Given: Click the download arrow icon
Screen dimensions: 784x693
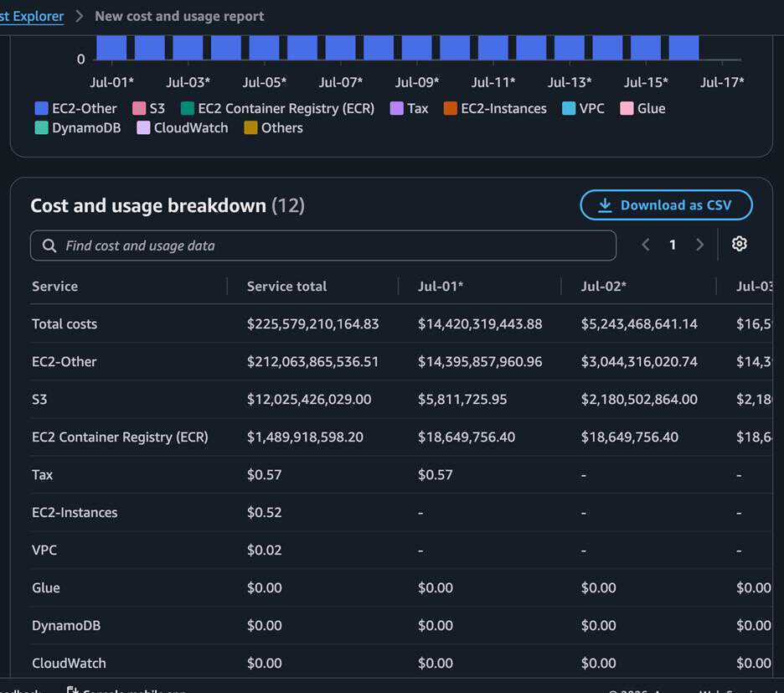Looking at the screenshot, I should [605, 205].
